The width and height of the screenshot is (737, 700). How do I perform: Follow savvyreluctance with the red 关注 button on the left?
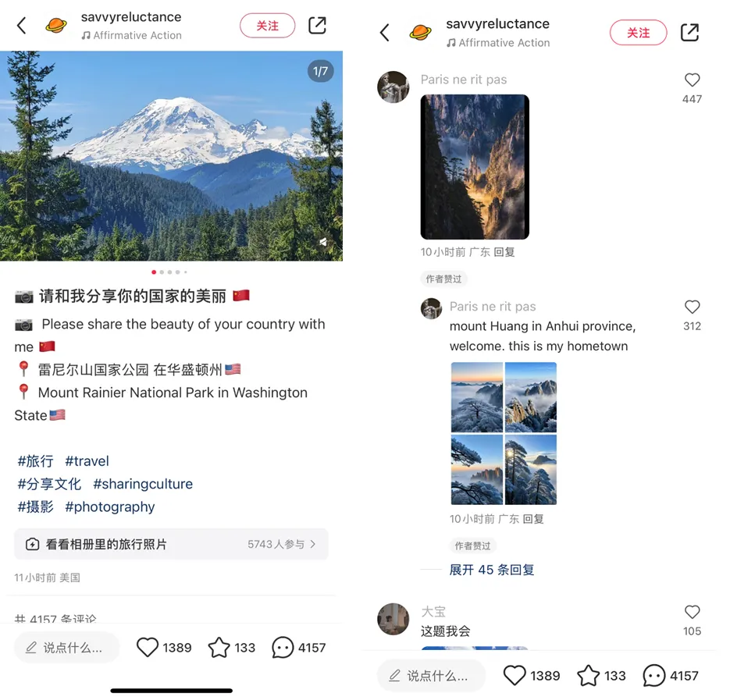(x=268, y=26)
